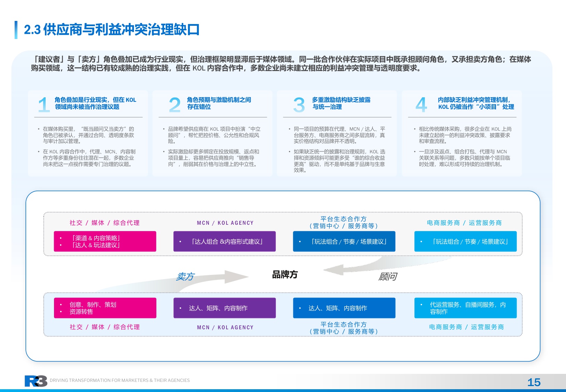The height and width of the screenshot is (392, 566).
Task: Click the bottom purple 达人、矩阵、内容制作 box
Action: (x=224, y=308)
